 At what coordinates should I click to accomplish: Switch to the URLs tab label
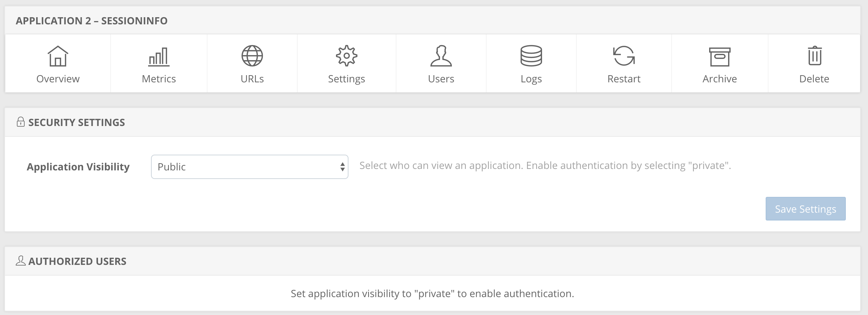click(x=252, y=79)
